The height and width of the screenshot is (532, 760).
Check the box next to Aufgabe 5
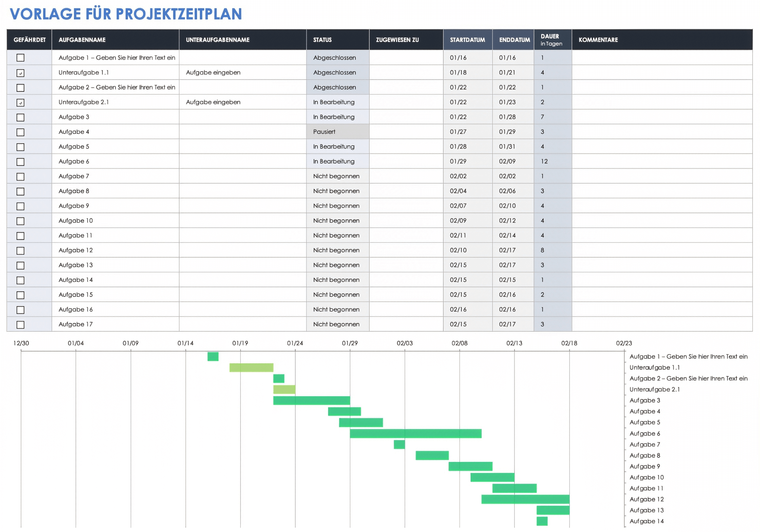coord(21,147)
